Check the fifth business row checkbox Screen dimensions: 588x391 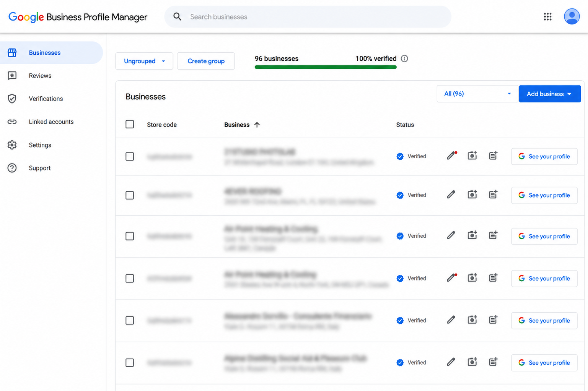point(130,321)
